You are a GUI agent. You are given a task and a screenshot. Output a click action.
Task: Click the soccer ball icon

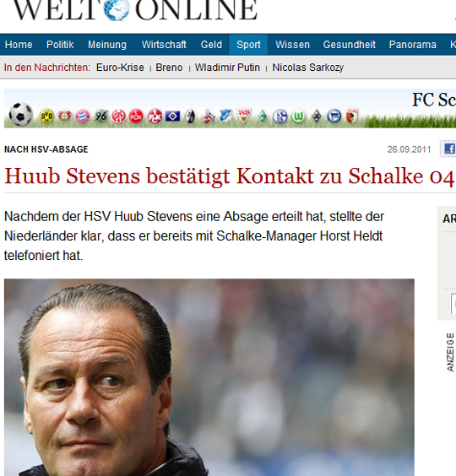20,114
